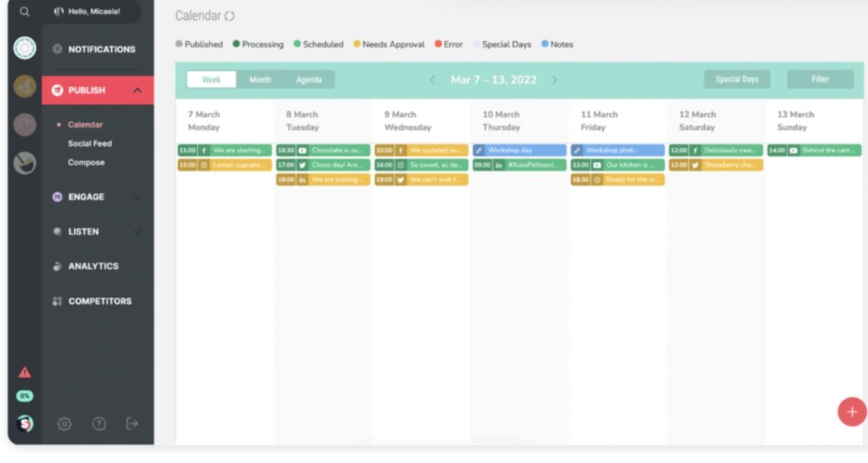Open the '#XuxoPatisseri' 09:00 LinkedIn post

(x=520, y=165)
